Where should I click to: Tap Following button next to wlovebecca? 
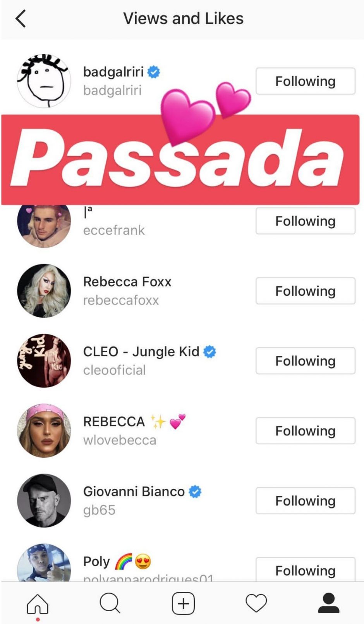tap(305, 431)
